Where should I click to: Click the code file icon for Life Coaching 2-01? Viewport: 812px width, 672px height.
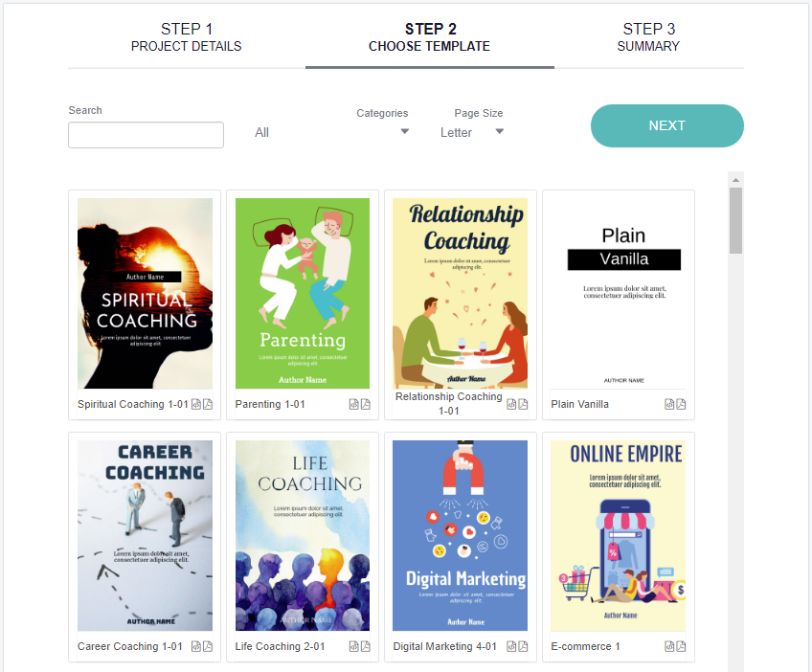point(353,646)
